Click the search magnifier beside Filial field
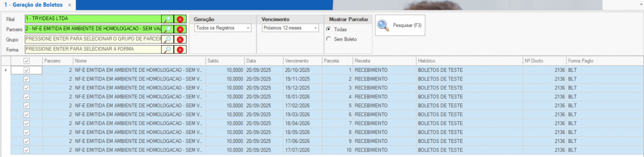This screenshot has width=644, height=157. [168, 19]
